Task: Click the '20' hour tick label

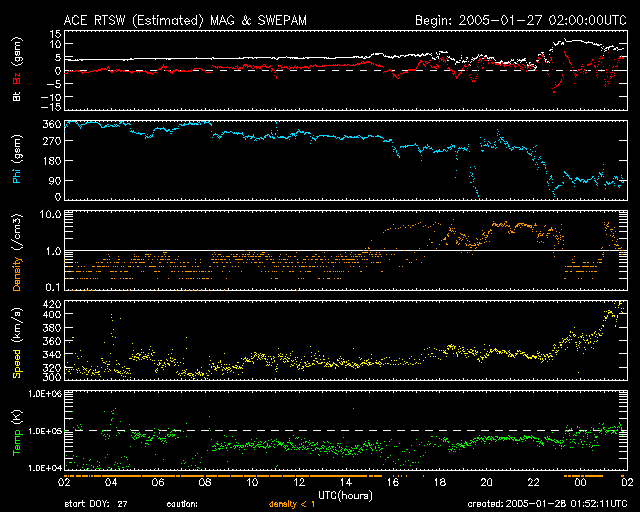Action: 487,483
